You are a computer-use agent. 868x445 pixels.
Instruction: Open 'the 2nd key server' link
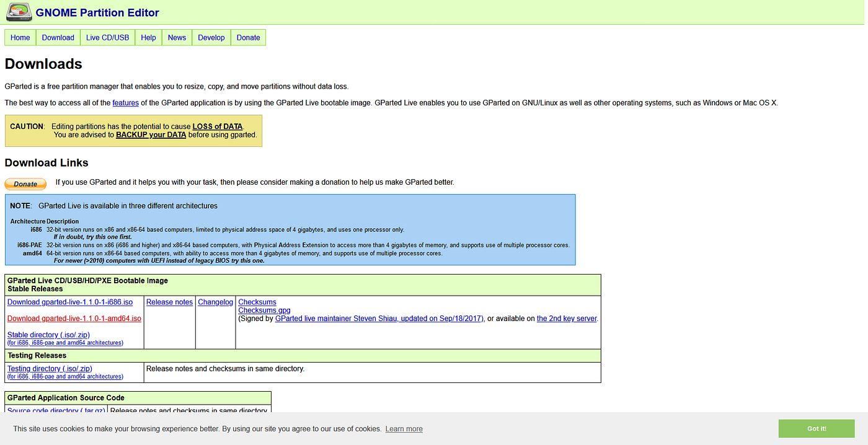(x=567, y=319)
